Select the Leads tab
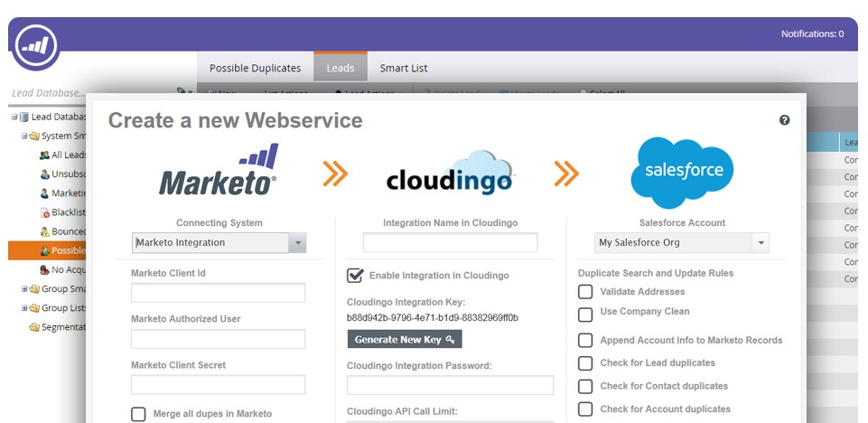 pos(341,67)
